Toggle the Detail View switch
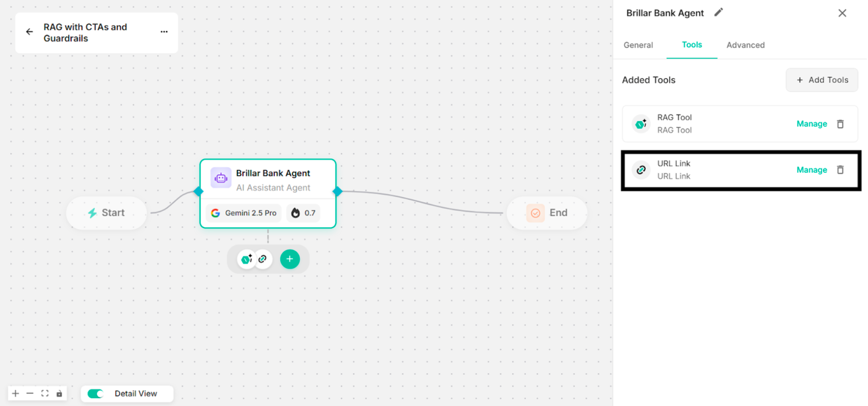Image resolution: width=868 pixels, height=406 pixels. (x=95, y=393)
